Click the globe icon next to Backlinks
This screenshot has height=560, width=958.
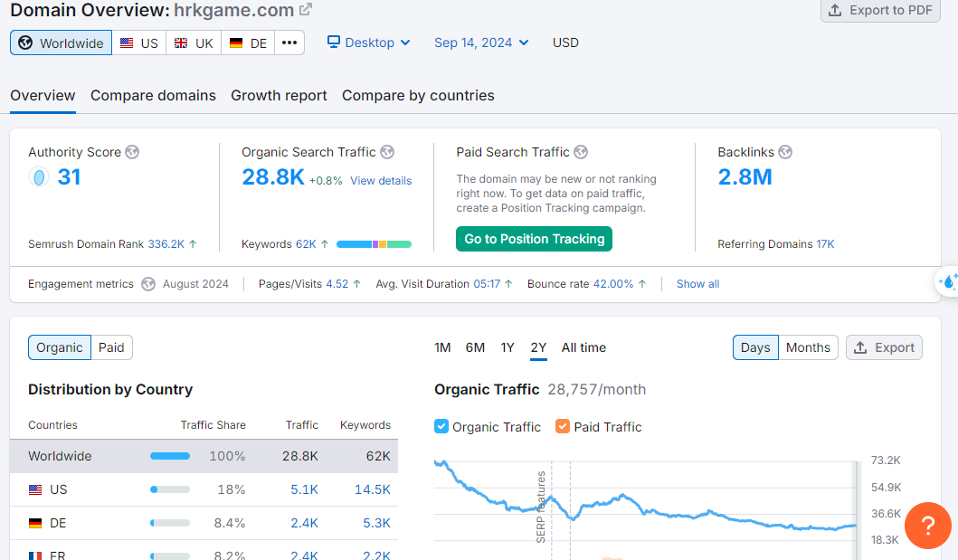(785, 152)
